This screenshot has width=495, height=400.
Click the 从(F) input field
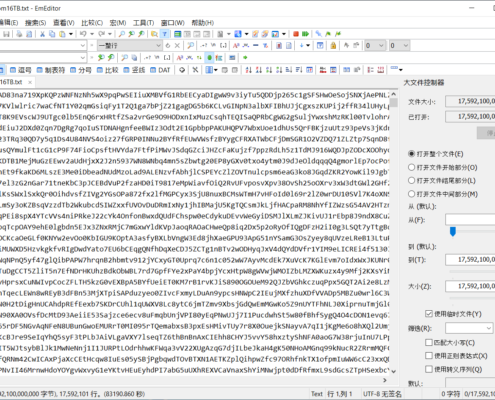click(x=470, y=220)
